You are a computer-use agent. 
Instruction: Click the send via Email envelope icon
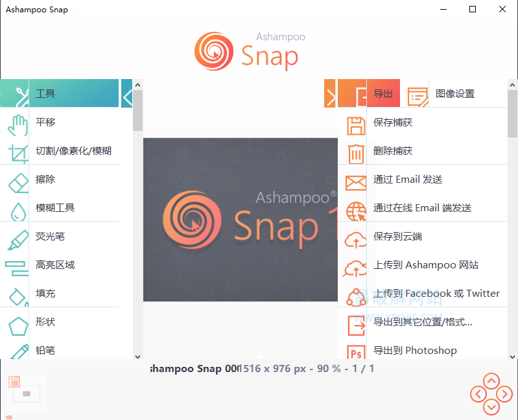356,183
